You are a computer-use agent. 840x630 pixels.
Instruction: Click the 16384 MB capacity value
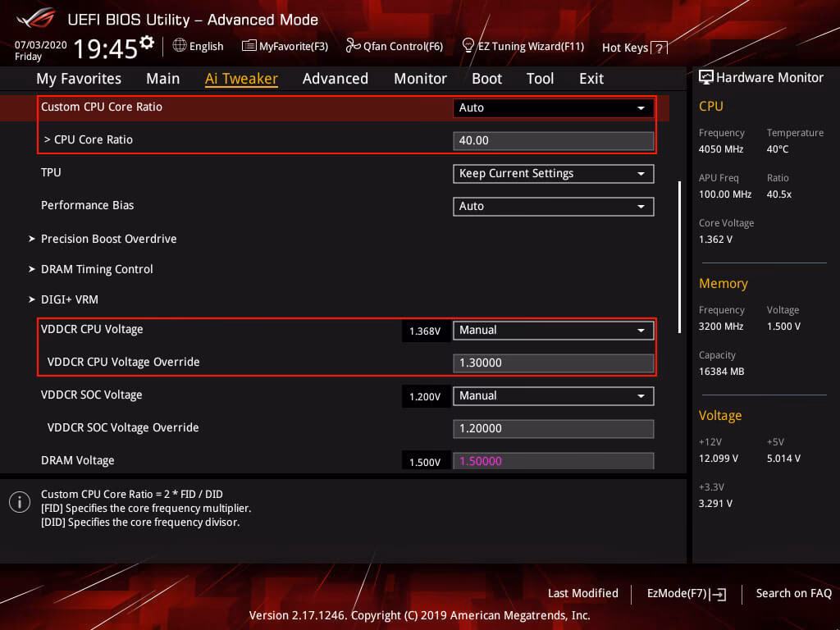[x=721, y=372]
